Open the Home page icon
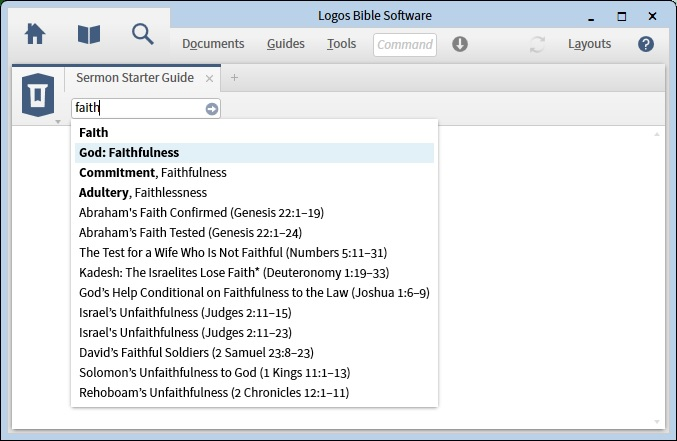677x441 pixels. [35, 34]
